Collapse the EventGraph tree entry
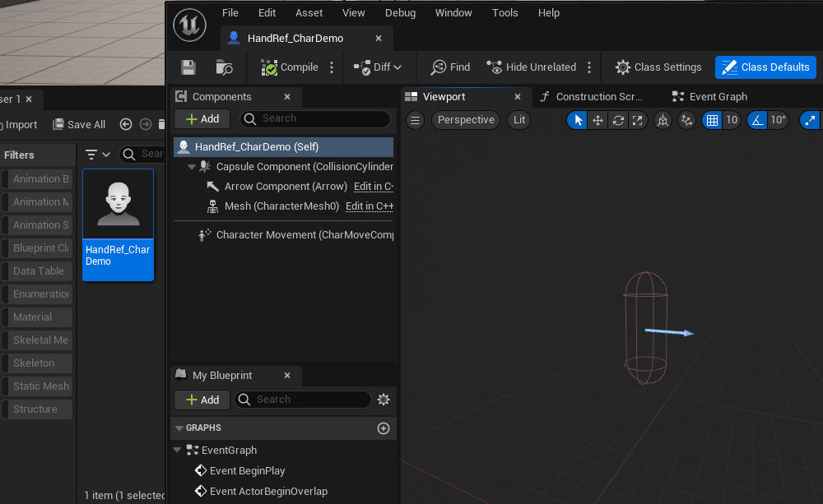Image resolution: width=823 pixels, height=504 pixels. 177,451
